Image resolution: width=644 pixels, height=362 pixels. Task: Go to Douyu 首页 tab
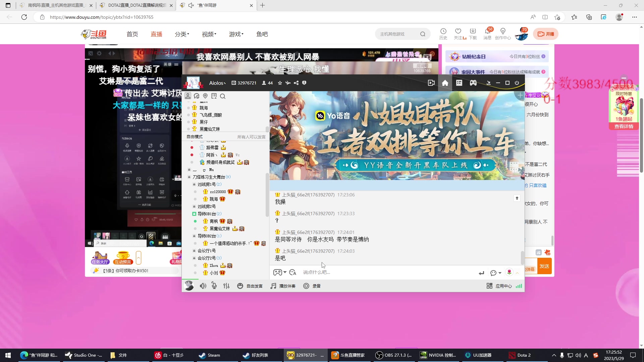pyautogui.click(x=132, y=34)
